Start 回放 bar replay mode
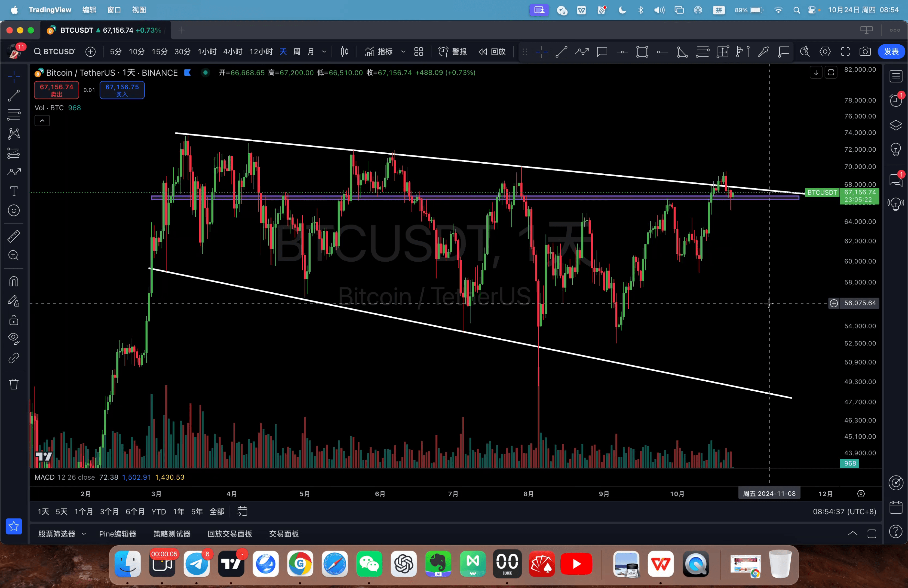The width and height of the screenshot is (908, 588). tap(492, 51)
